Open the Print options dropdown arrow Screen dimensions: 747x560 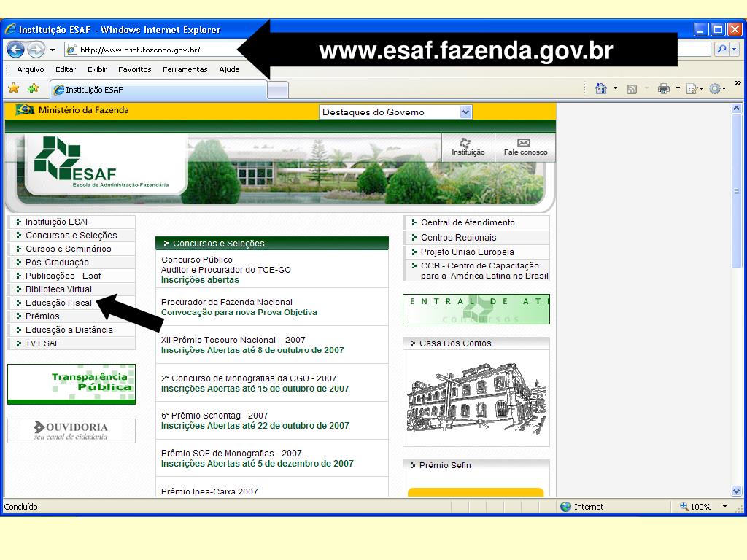[x=678, y=88]
